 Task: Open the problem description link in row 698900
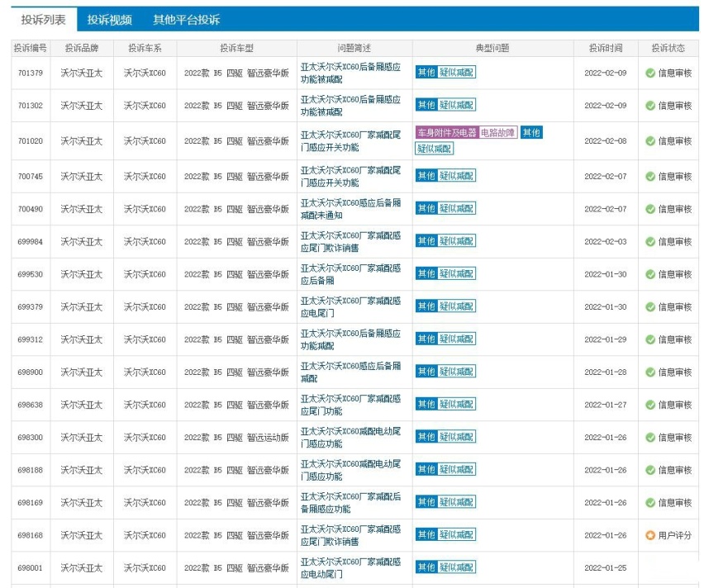(x=350, y=372)
